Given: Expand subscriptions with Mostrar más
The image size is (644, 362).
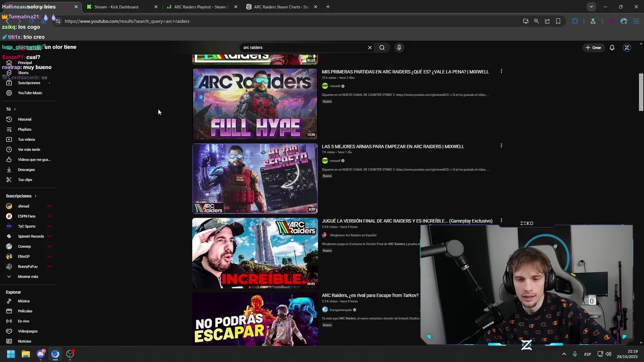Looking at the screenshot, I should pyautogui.click(x=28, y=277).
